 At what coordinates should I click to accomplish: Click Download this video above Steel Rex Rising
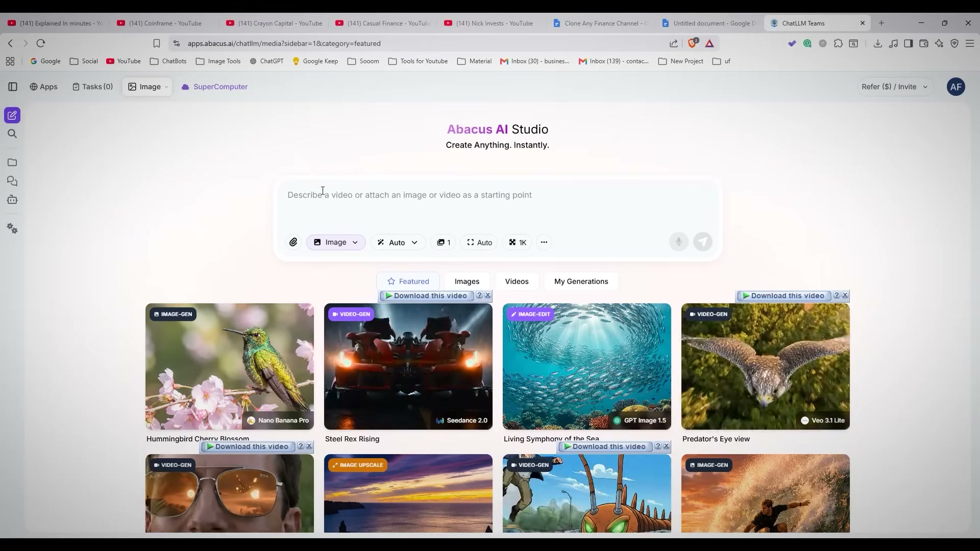tap(426, 296)
